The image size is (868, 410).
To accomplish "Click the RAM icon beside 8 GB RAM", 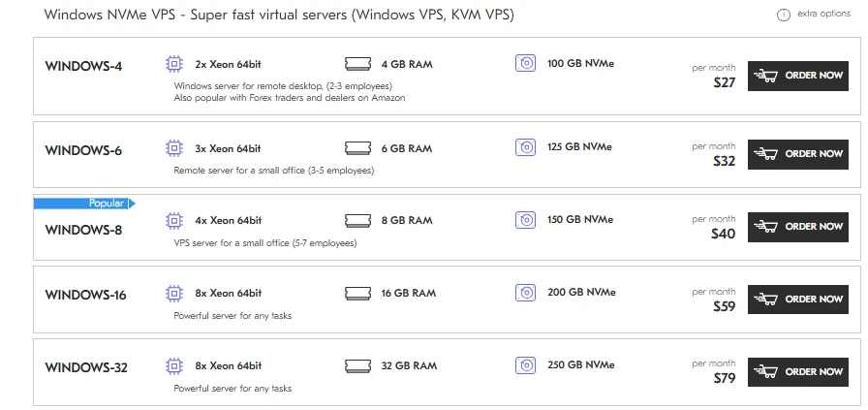I will tap(358, 221).
